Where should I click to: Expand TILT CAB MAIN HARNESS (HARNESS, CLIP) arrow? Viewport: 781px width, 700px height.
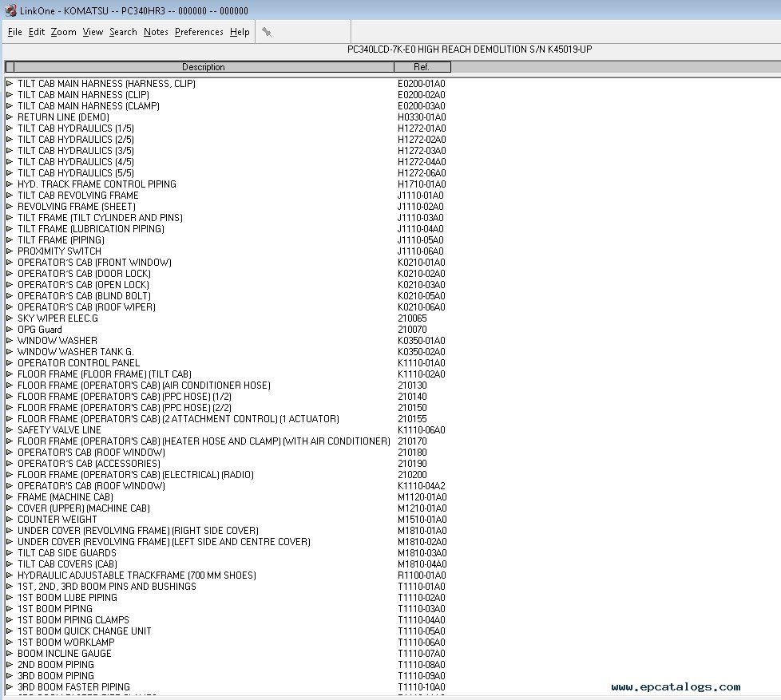[x=10, y=84]
